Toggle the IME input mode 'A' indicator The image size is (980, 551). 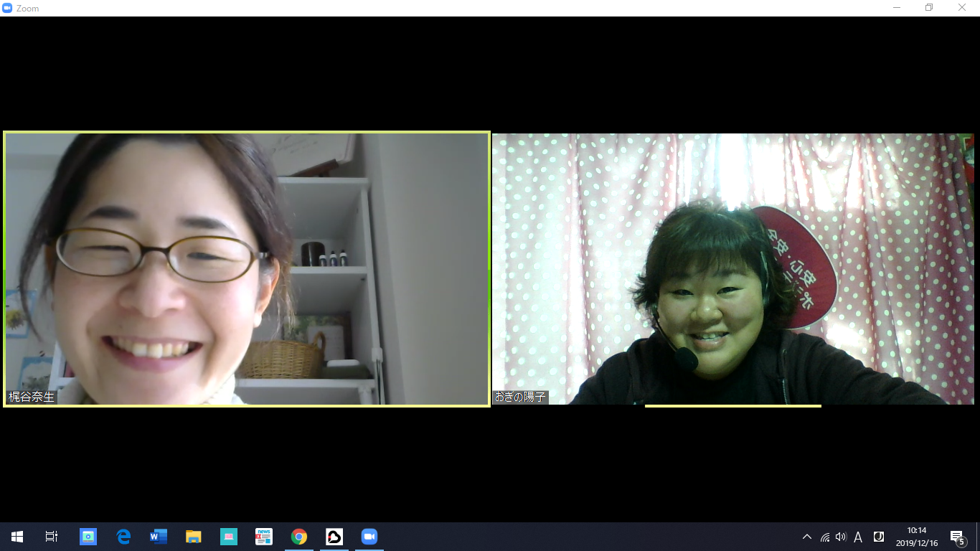858,537
